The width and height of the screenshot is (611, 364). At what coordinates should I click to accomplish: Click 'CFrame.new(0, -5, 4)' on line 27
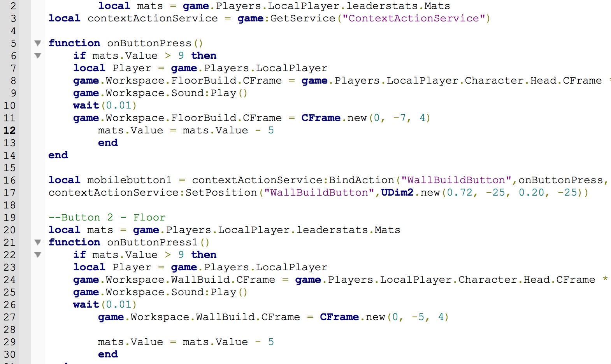tap(385, 317)
